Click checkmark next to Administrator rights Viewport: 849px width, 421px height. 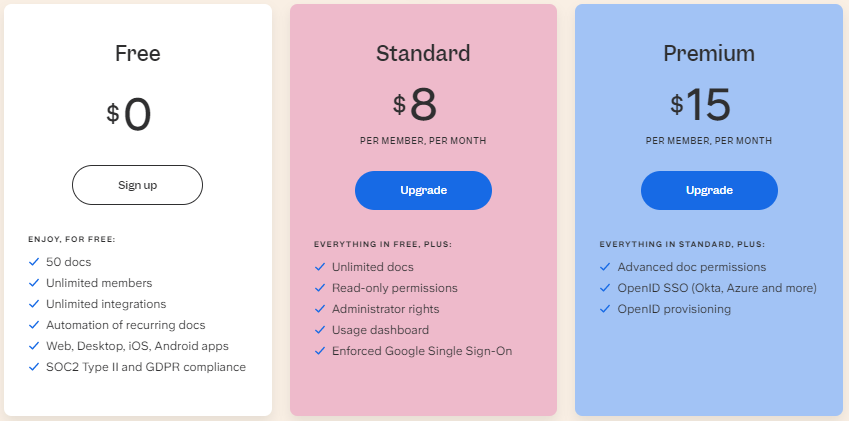(320, 309)
